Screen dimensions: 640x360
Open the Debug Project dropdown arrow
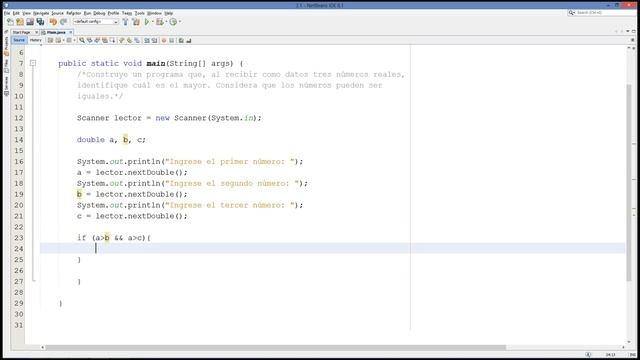pos(166,22)
